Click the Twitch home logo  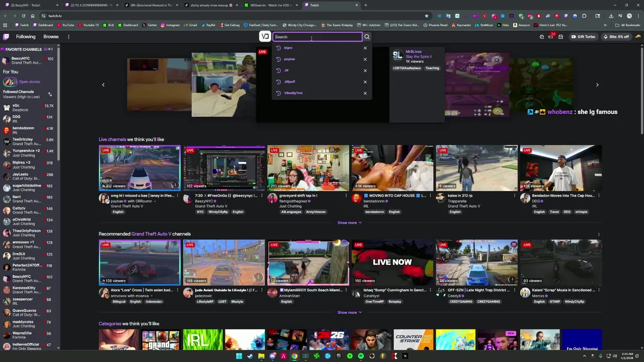tap(6, 37)
